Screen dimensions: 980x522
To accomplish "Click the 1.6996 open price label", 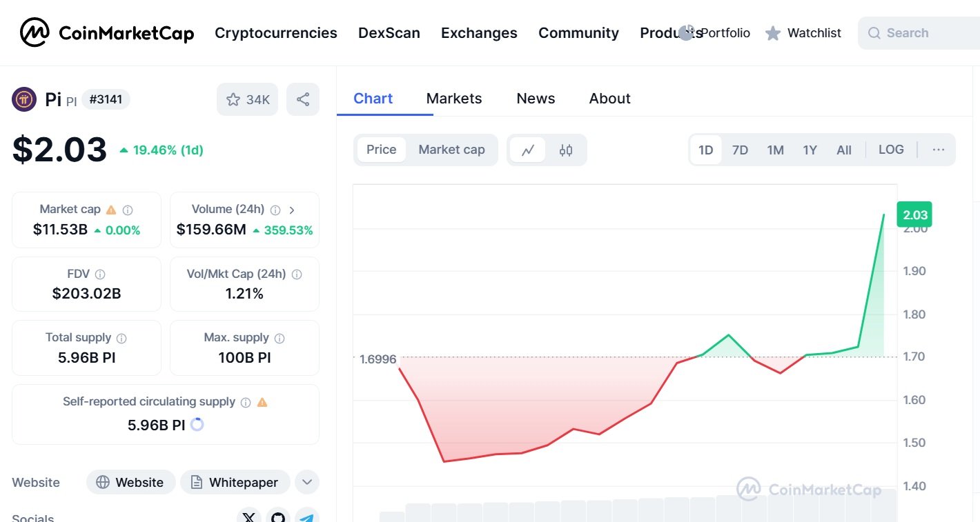I will [378, 359].
